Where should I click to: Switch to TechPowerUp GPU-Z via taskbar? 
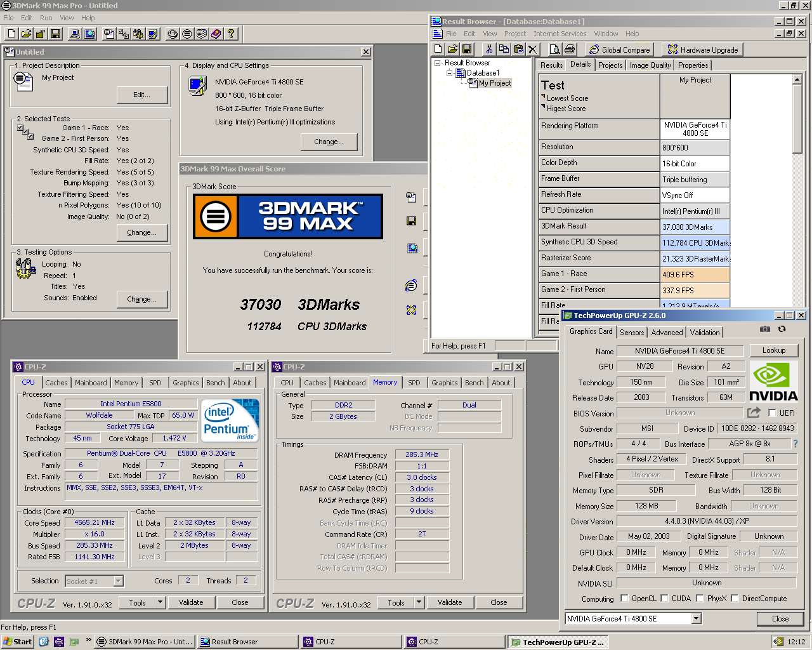coord(557,642)
